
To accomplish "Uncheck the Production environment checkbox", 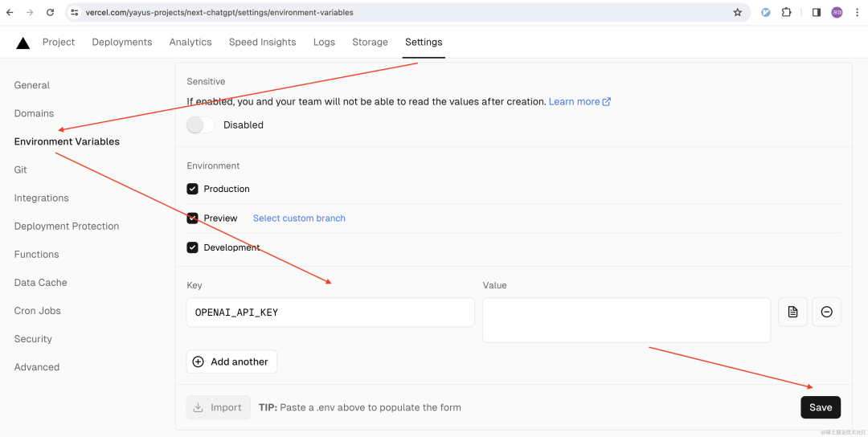I will tap(192, 189).
